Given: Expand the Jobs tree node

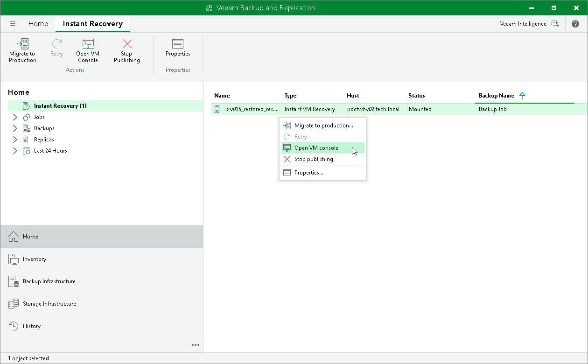Looking at the screenshot, I should [x=14, y=117].
